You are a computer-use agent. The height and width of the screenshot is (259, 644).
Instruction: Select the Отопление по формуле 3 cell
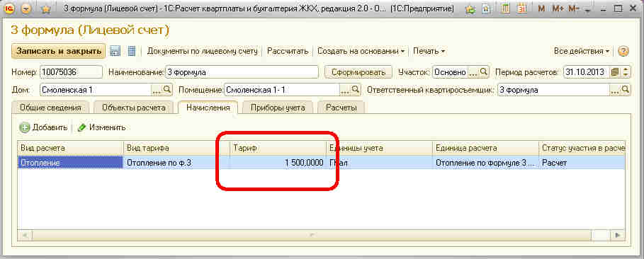coord(485,163)
